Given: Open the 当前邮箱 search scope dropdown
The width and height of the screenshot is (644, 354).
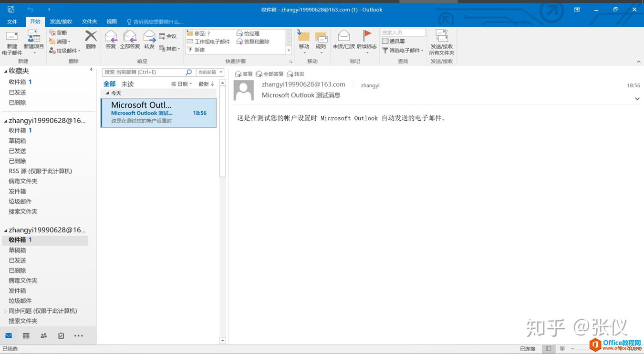Looking at the screenshot, I should 210,72.
